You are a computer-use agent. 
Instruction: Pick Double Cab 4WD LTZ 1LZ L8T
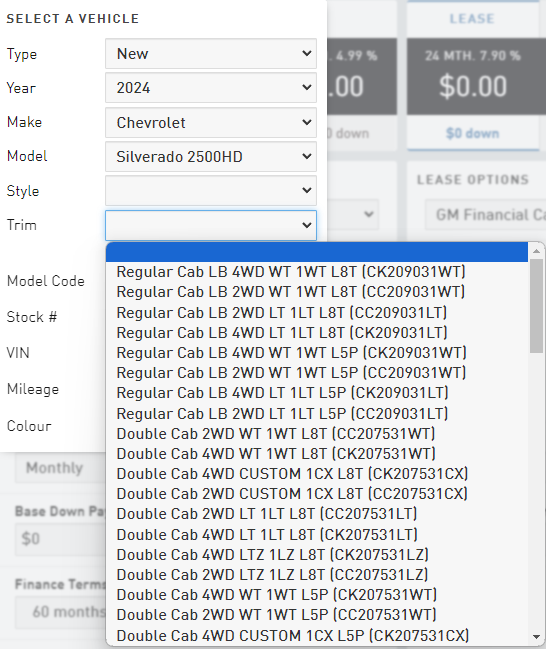coord(317,555)
